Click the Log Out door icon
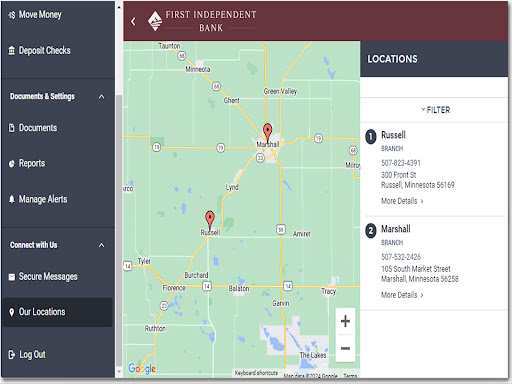Screen dimensions: 512x384 12,355
